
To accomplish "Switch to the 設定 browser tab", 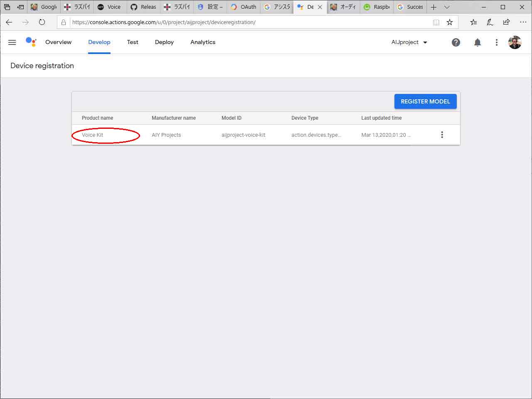I will pos(210,7).
